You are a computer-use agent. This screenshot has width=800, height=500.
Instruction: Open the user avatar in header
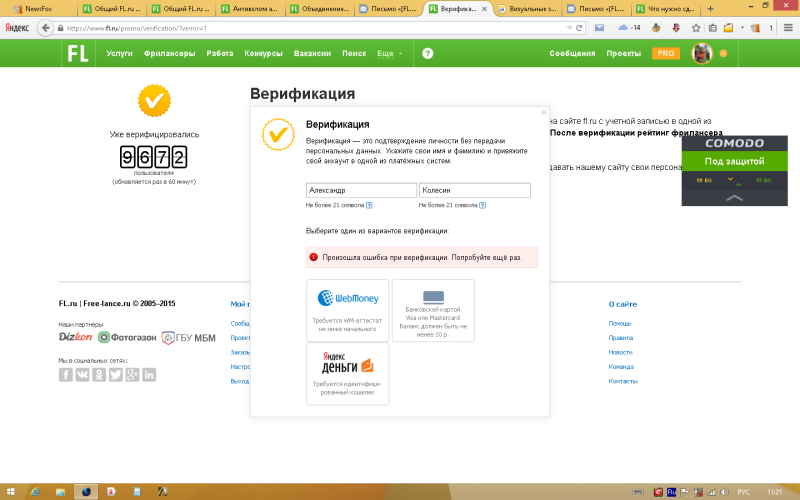pos(702,53)
